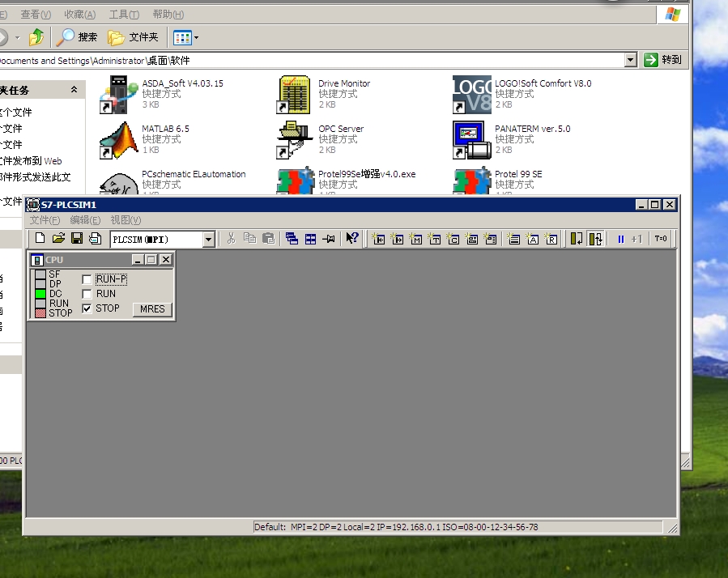Open the 编辑(E) menu in S7-PLCSIM1

[85, 220]
